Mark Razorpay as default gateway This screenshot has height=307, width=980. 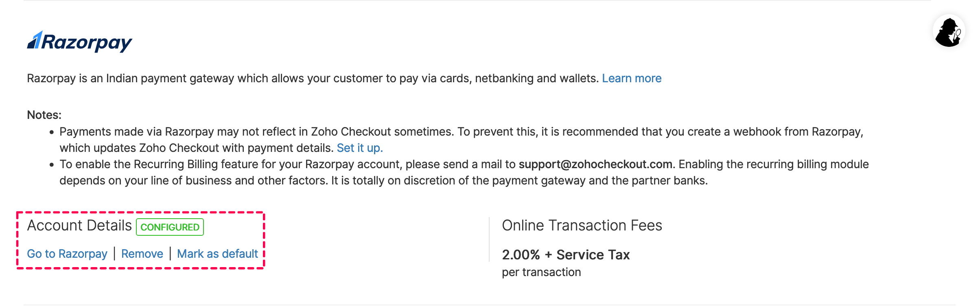217,254
